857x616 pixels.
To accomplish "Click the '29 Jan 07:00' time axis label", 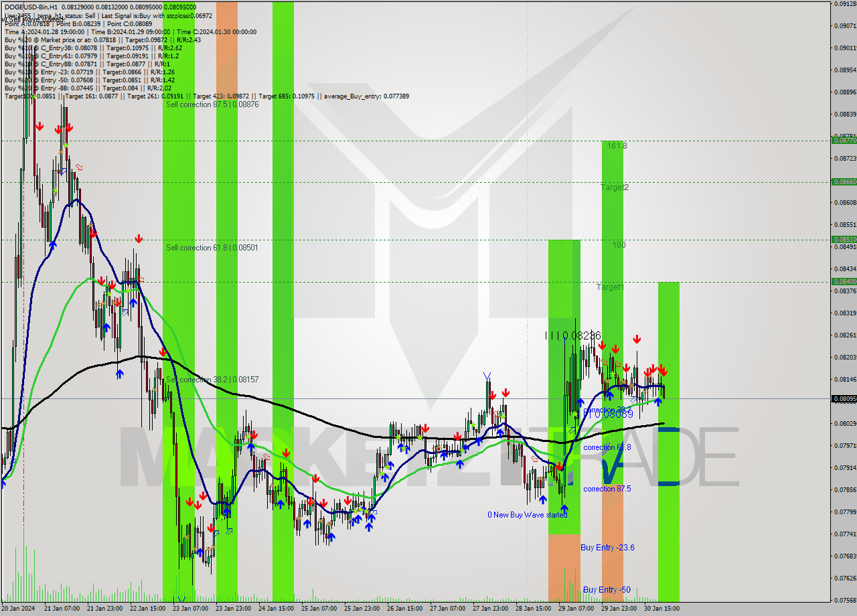I will 576,609.
